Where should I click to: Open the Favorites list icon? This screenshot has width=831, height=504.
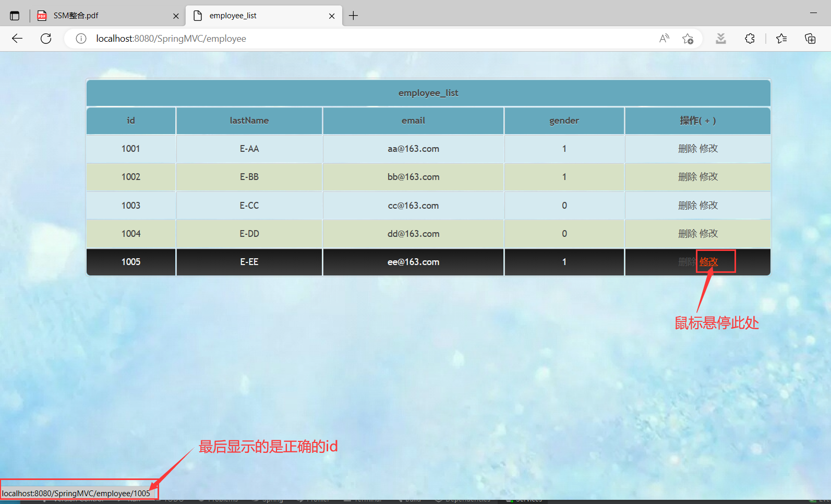781,39
